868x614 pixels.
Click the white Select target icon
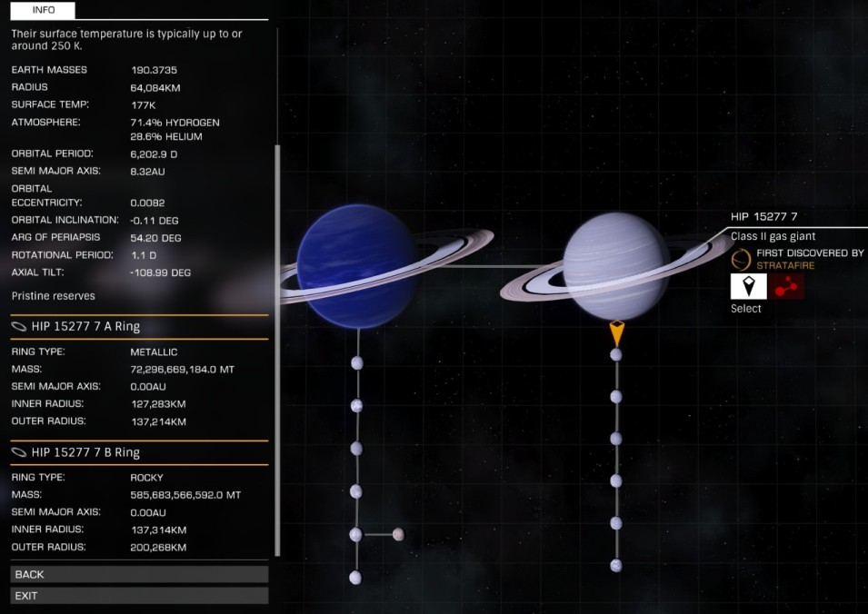click(748, 286)
